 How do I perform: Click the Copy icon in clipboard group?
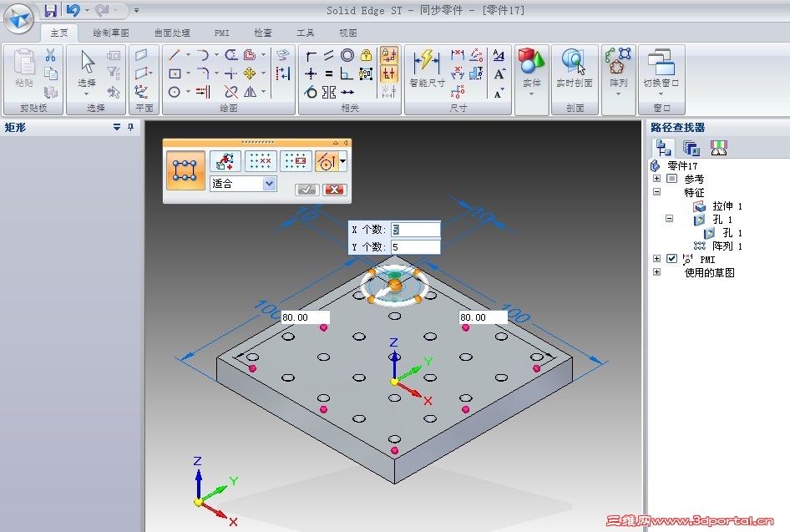[50, 73]
